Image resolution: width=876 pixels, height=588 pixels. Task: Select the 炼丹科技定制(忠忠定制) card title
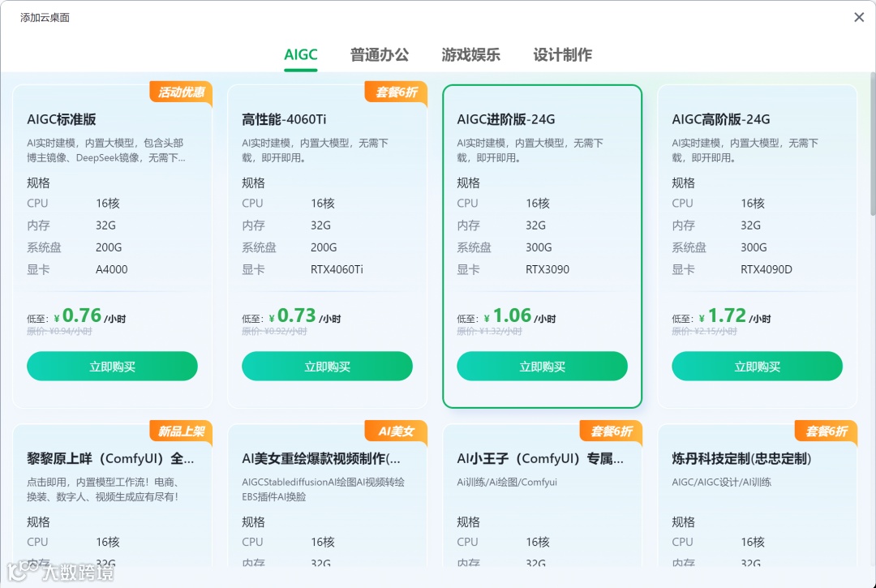tap(742, 458)
